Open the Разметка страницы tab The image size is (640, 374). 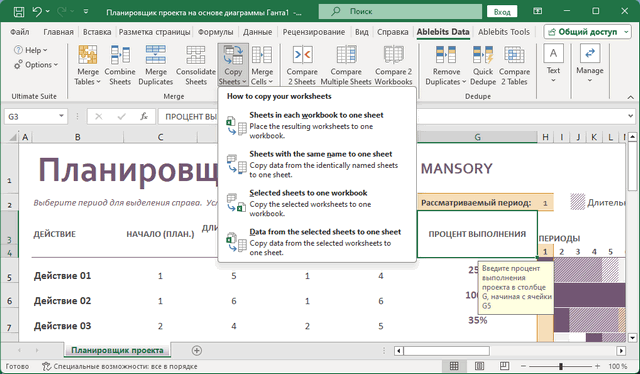click(154, 32)
